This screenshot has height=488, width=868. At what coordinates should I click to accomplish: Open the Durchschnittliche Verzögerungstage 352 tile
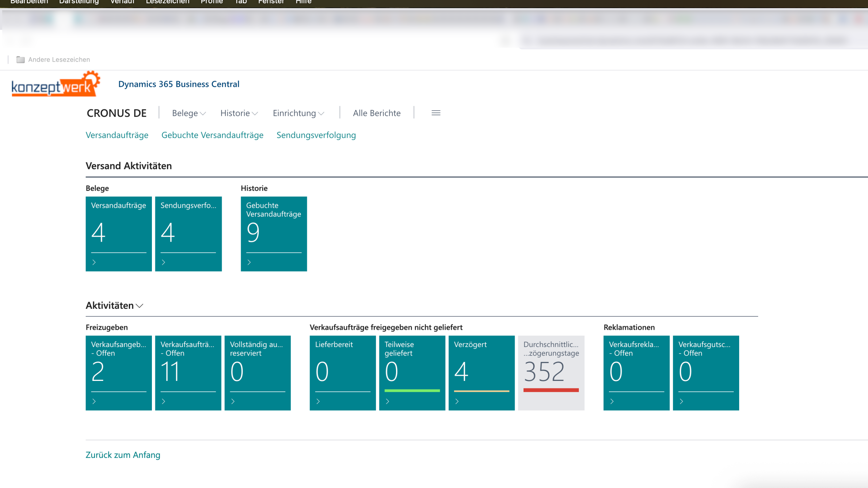551,372
